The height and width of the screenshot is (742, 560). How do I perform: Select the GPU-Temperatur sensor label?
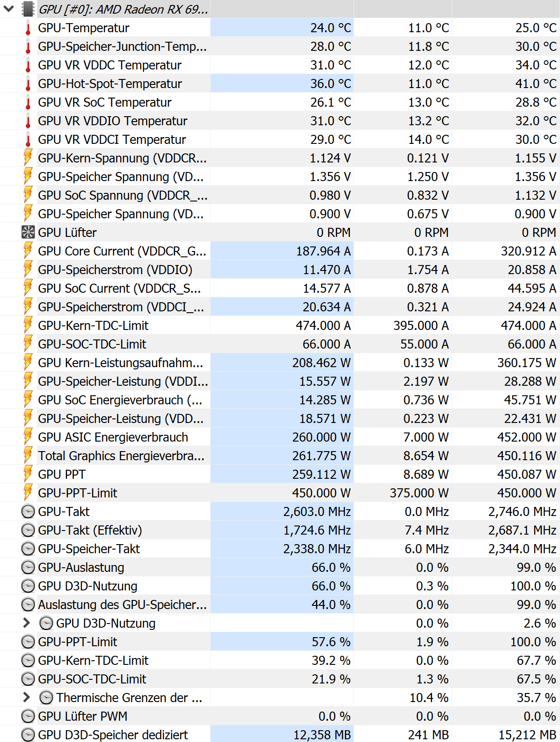(84, 28)
